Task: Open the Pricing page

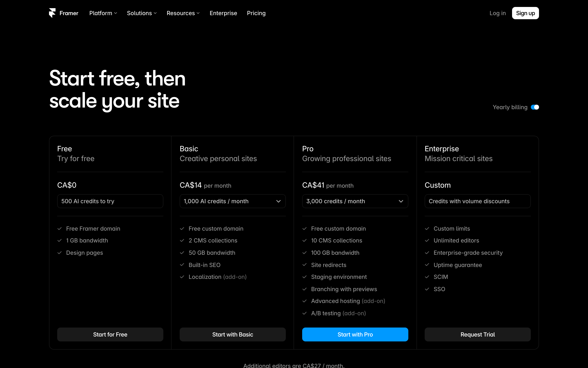Action: pyautogui.click(x=256, y=13)
